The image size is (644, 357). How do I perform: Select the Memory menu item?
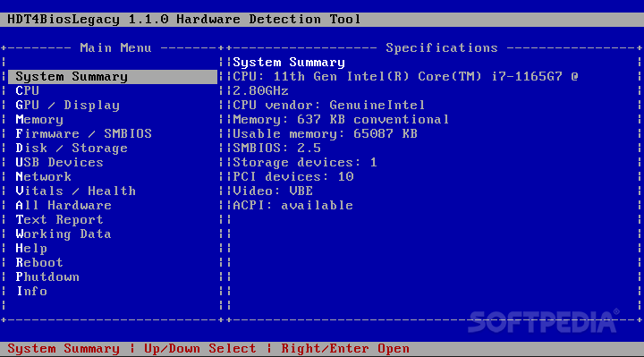point(39,120)
